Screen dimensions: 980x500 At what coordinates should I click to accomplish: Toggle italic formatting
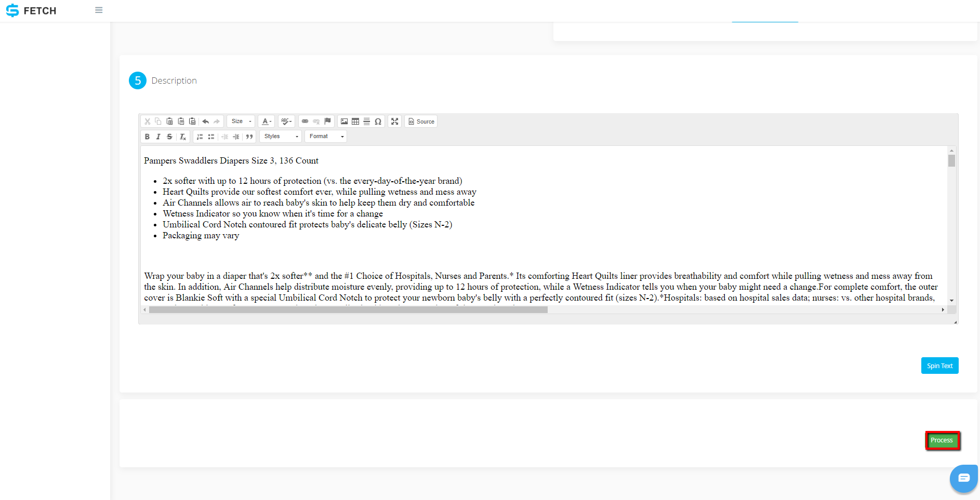click(x=158, y=137)
